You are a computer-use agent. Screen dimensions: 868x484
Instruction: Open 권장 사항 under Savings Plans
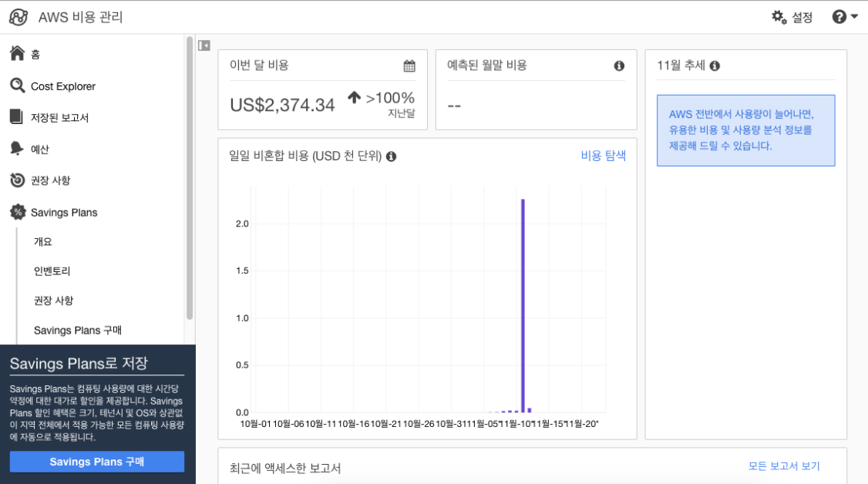coord(54,301)
